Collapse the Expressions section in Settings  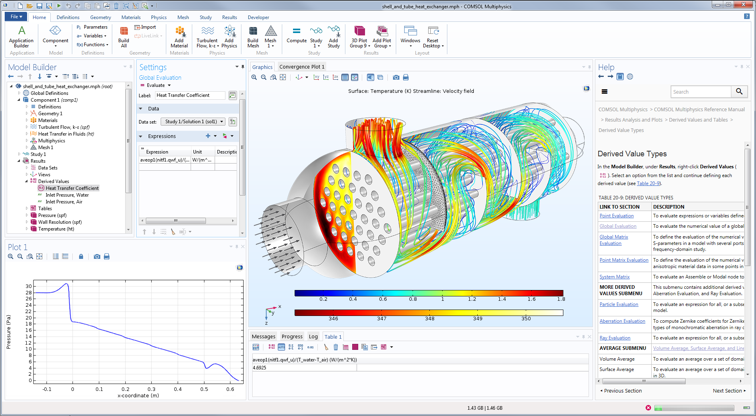tap(141, 136)
